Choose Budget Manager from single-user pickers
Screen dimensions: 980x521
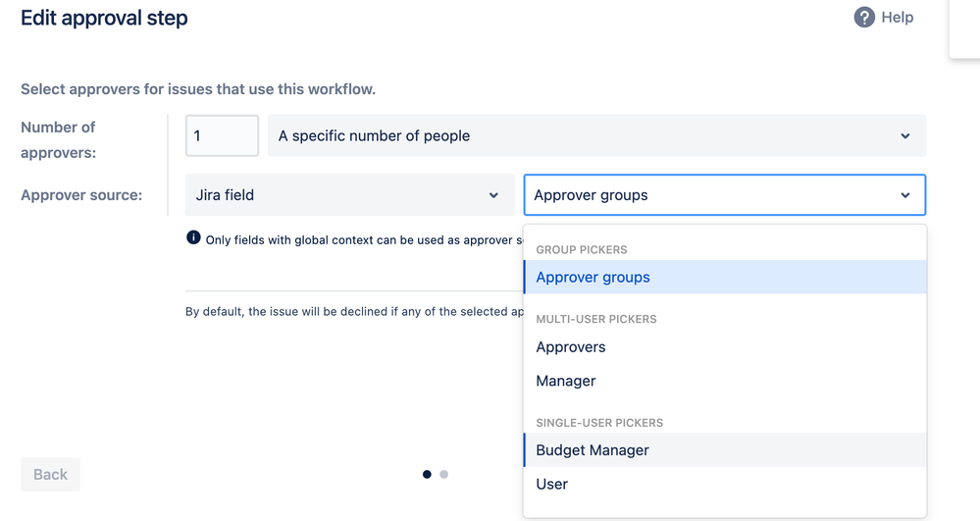click(725, 450)
